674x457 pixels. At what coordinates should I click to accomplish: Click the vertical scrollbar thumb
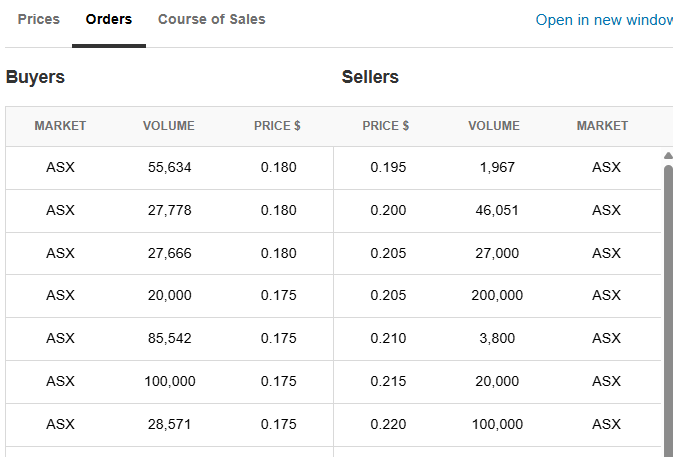[668, 300]
